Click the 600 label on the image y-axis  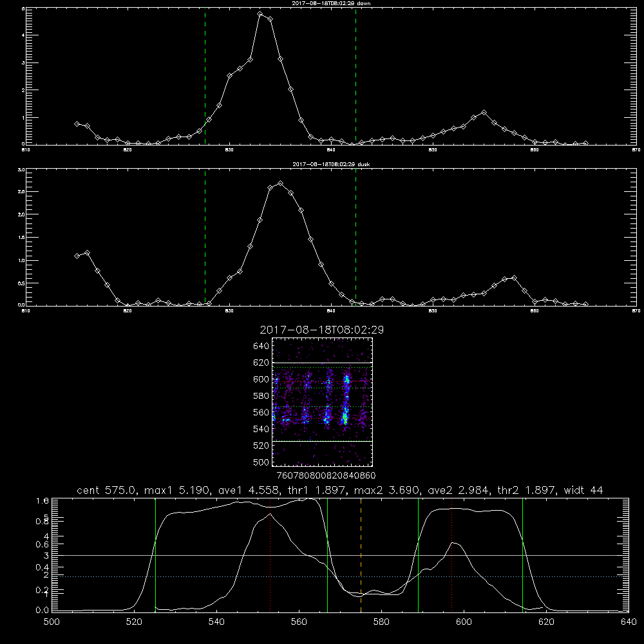click(261, 379)
